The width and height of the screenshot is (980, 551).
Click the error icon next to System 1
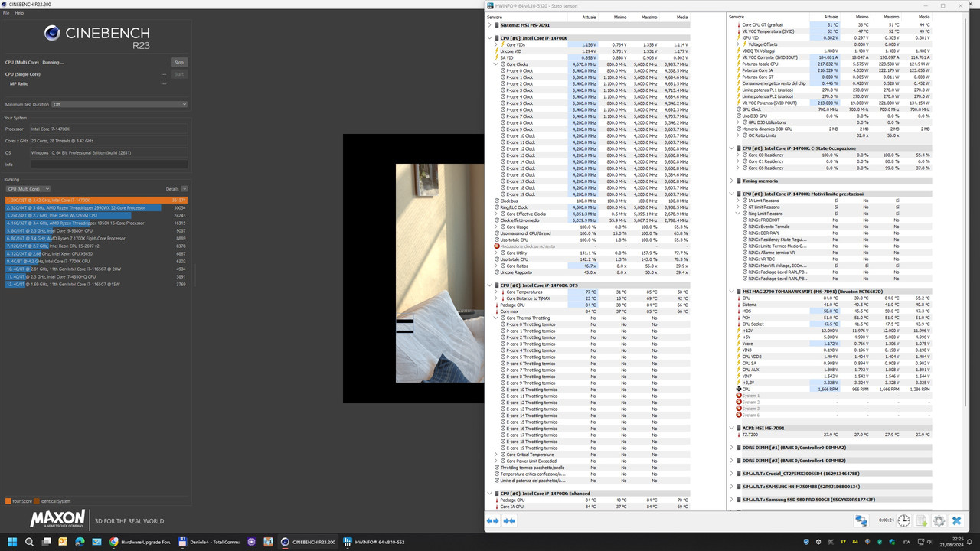coord(739,396)
